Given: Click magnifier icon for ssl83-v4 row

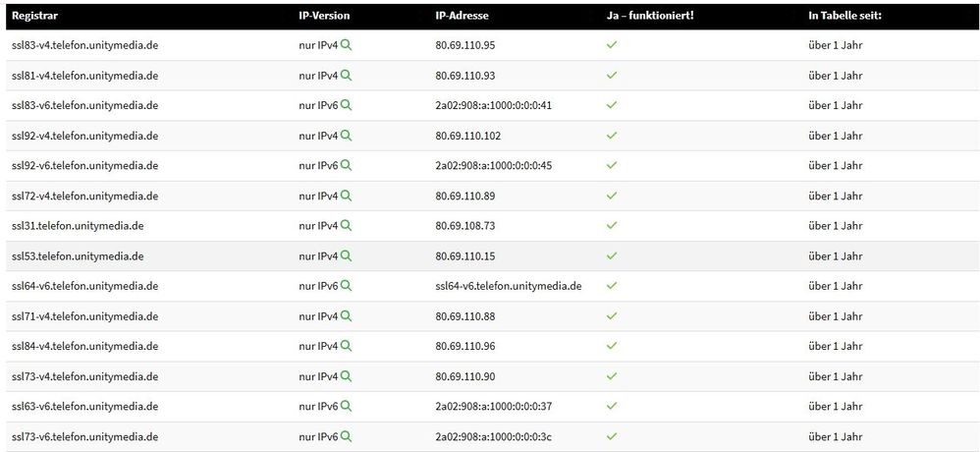Looking at the screenshot, I should tap(346, 45).
